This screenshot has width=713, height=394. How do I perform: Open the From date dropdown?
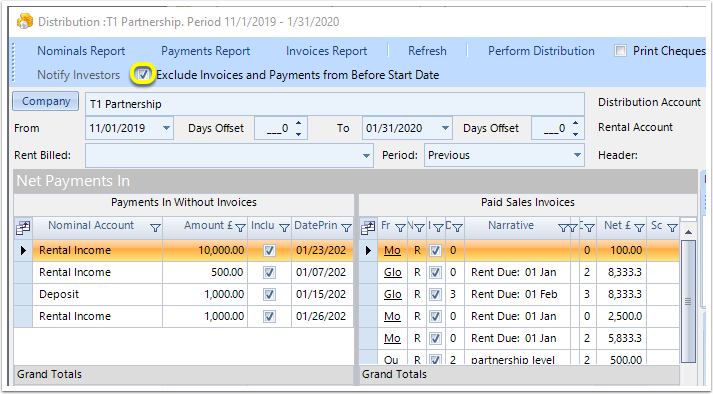166,128
